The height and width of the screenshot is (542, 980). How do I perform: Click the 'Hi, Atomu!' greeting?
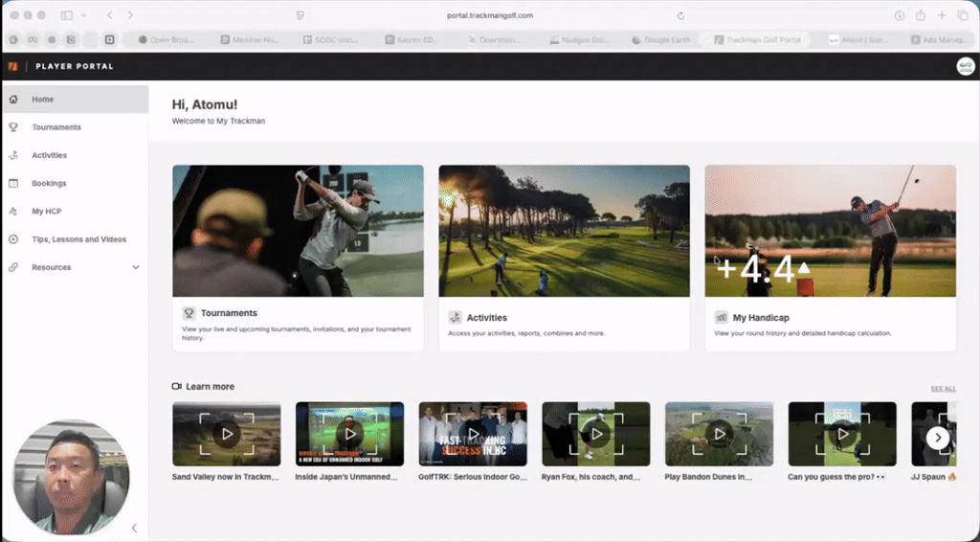205,104
